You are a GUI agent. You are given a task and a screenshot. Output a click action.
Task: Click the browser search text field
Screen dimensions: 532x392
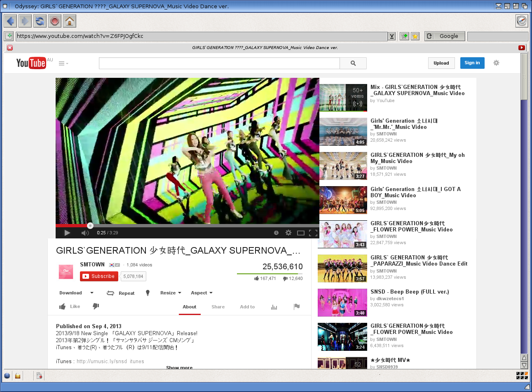498,36
